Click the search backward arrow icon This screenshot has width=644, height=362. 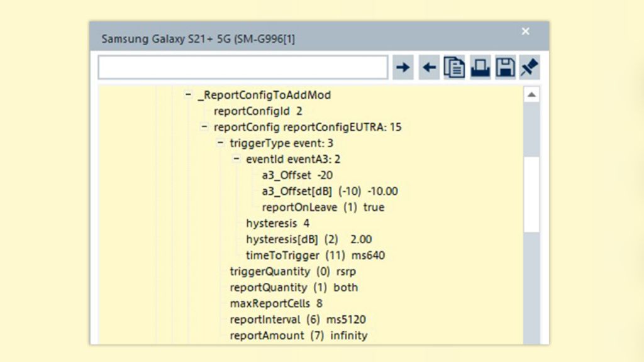(x=428, y=67)
